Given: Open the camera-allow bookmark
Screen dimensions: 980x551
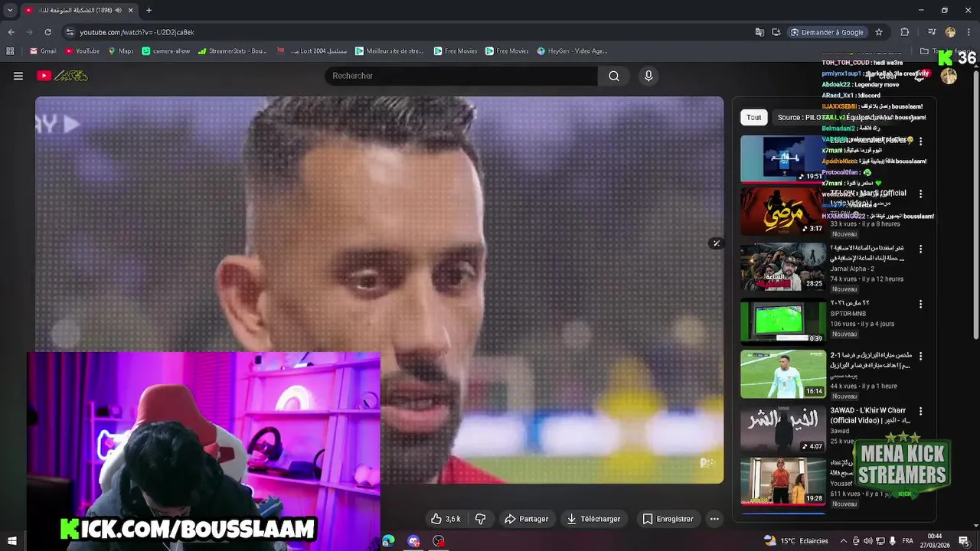Looking at the screenshot, I should coord(166,51).
